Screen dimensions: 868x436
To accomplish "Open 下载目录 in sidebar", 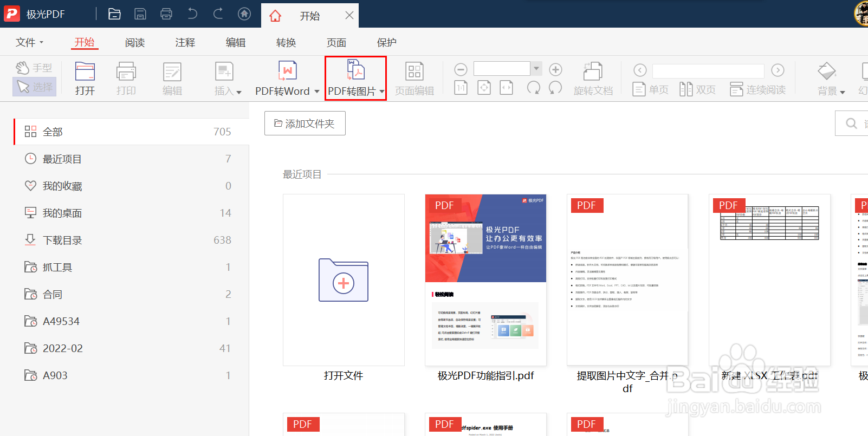I will [131, 240].
